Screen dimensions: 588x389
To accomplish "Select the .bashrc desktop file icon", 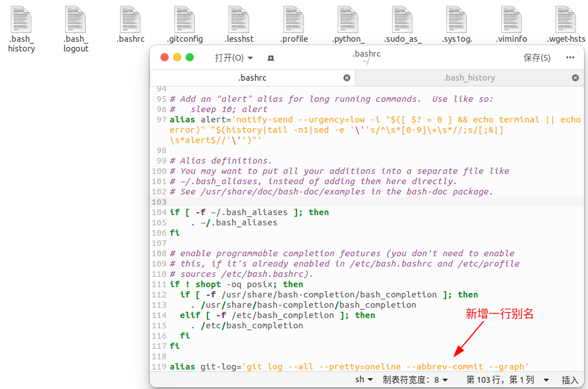I will 130,19.
